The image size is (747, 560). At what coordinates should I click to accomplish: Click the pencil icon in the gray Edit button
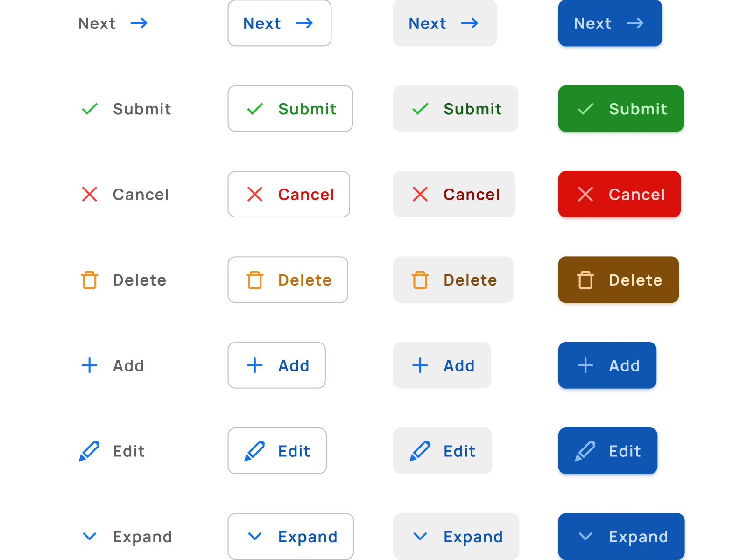[x=420, y=451]
